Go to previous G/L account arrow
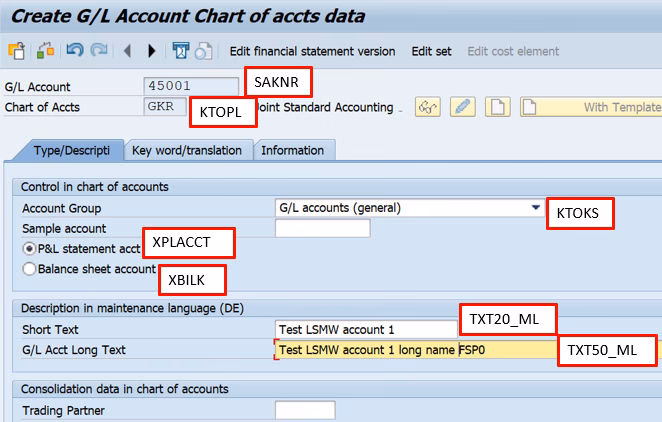 (128, 51)
